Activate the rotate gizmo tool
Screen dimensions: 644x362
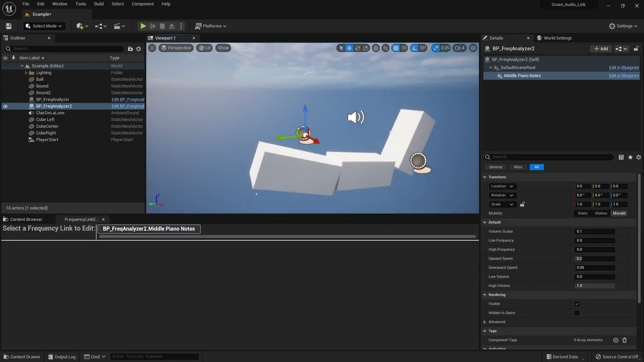click(x=358, y=48)
